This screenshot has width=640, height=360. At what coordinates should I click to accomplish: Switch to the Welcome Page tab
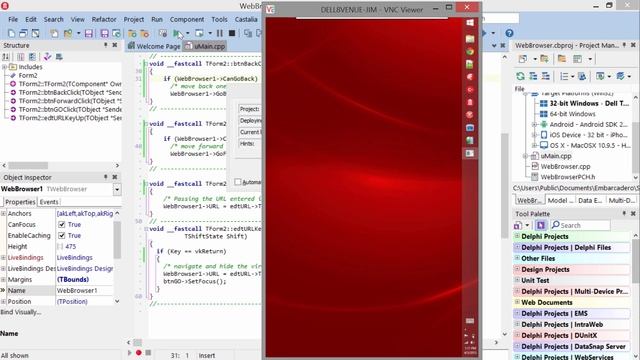point(154,46)
